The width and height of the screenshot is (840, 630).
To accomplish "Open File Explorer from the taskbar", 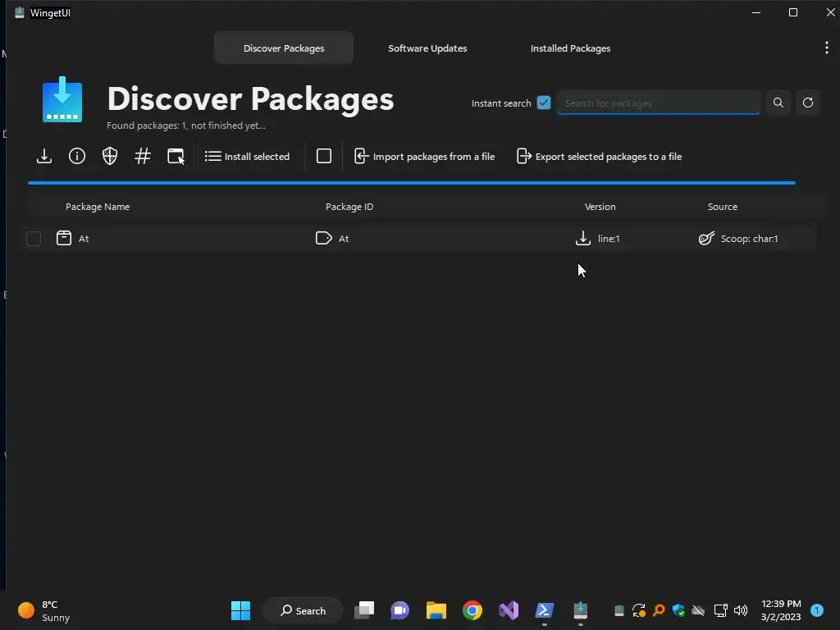I will click(436, 610).
